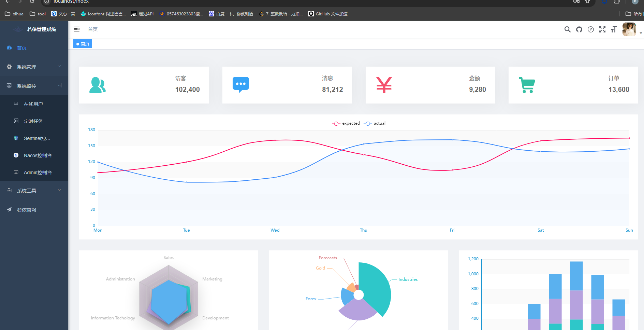The height and width of the screenshot is (330, 644).
Task: Click the Forex label on the pie chart
Action: coord(311,299)
